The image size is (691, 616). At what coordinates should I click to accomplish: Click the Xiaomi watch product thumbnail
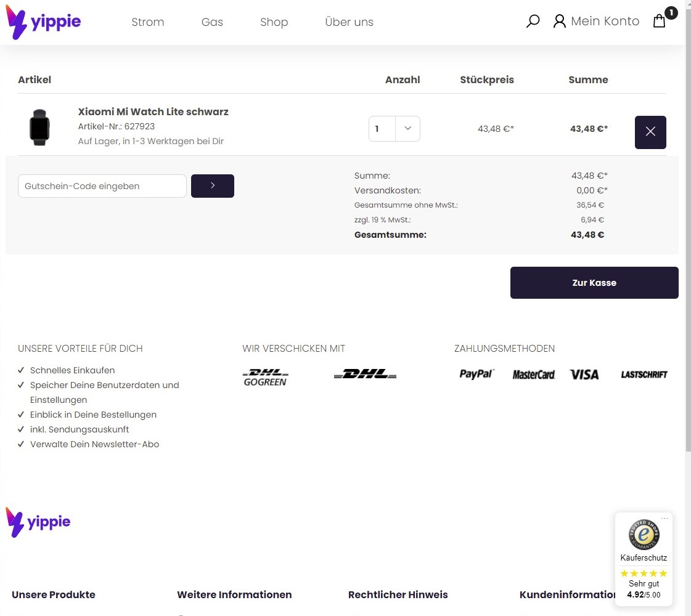[39, 128]
